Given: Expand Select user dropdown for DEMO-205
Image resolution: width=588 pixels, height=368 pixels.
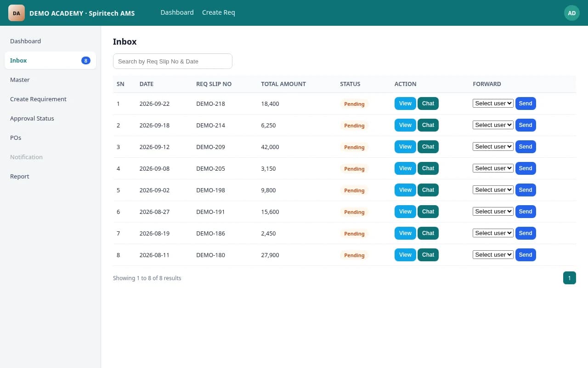Looking at the screenshot, I should tap(493, 168).
